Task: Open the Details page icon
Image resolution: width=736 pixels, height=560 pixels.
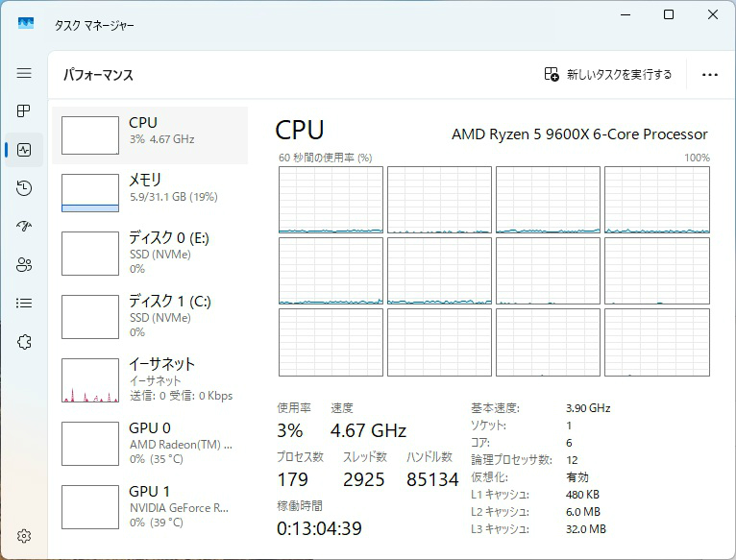Action: (24, 304)
